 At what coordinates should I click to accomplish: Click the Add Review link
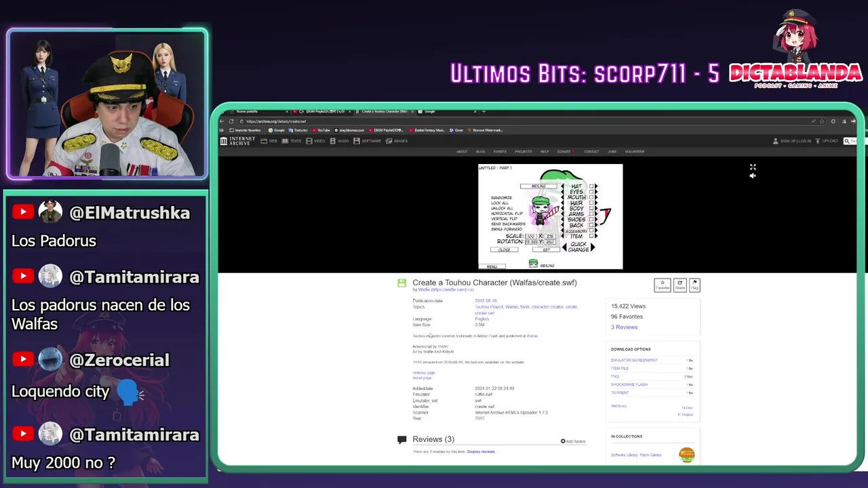click(573, 441)
